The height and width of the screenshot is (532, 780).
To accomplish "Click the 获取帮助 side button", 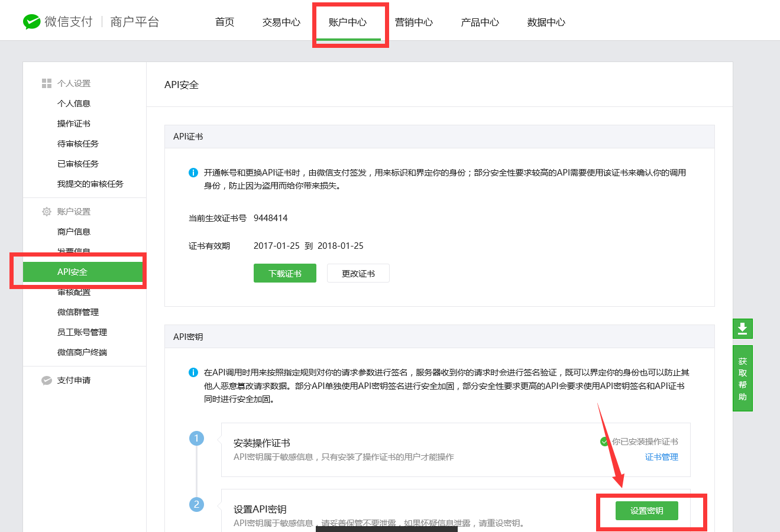I will click(x=742, y=378).
